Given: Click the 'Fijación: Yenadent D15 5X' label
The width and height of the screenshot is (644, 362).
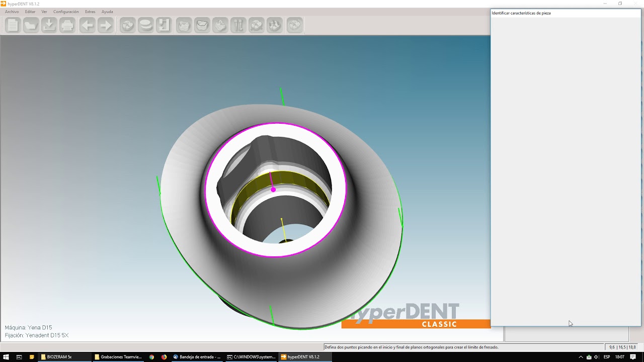Looking at the screenshot, I should click(x=37, y=335).
